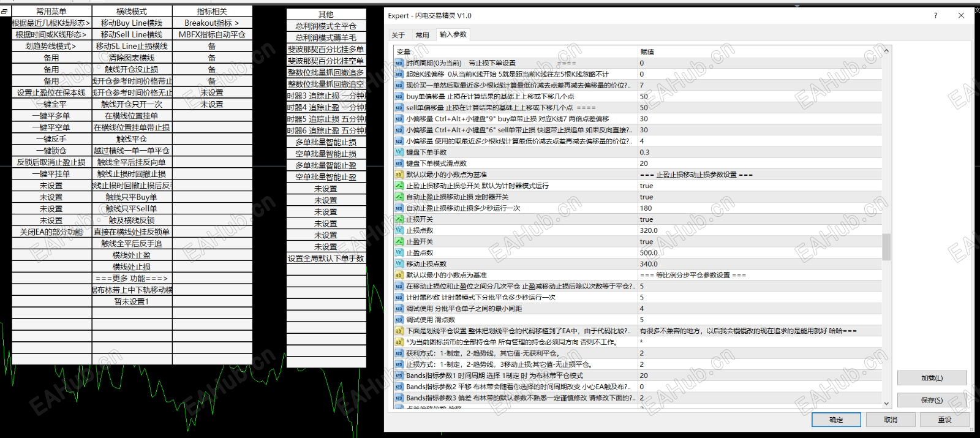Click the integer icon beside 止损方式
Screen dimensions: 980x438
399,364
